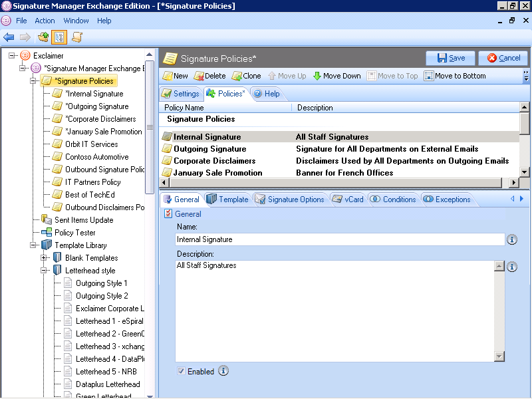Select Orbit IT Services policy
The height and width of the screenshot is (399, 532).
click(x=91, y=144)
